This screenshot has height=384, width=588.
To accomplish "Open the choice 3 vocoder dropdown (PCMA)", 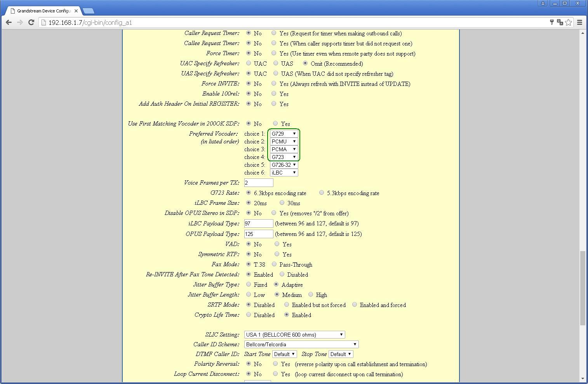I will (284, 149).
